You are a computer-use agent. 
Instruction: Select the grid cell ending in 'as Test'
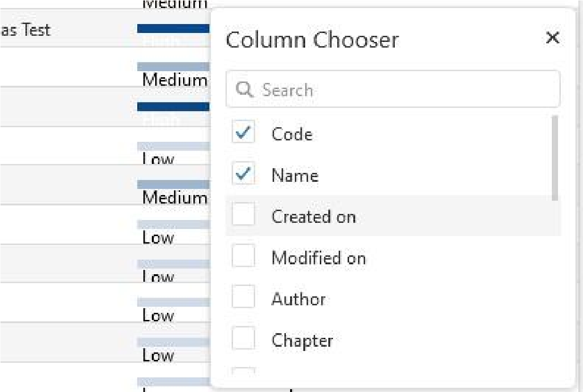pyautogui.click(x=28, y=31)
